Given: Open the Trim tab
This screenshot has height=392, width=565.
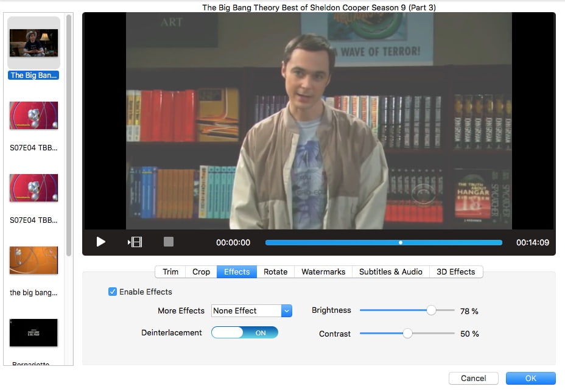Looking at the screenshot, I should [x=170, y=271].
